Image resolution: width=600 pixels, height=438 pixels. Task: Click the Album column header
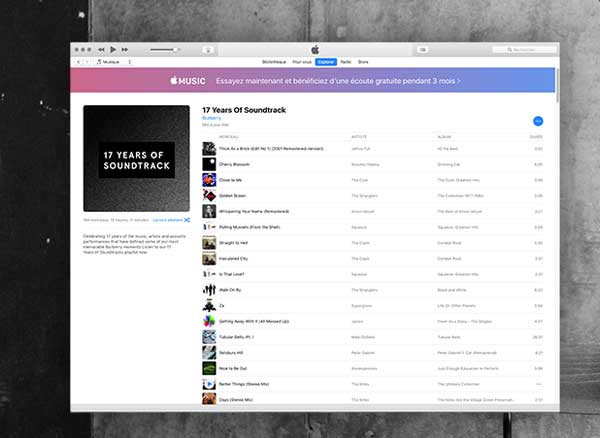click(x=445, y=137)
